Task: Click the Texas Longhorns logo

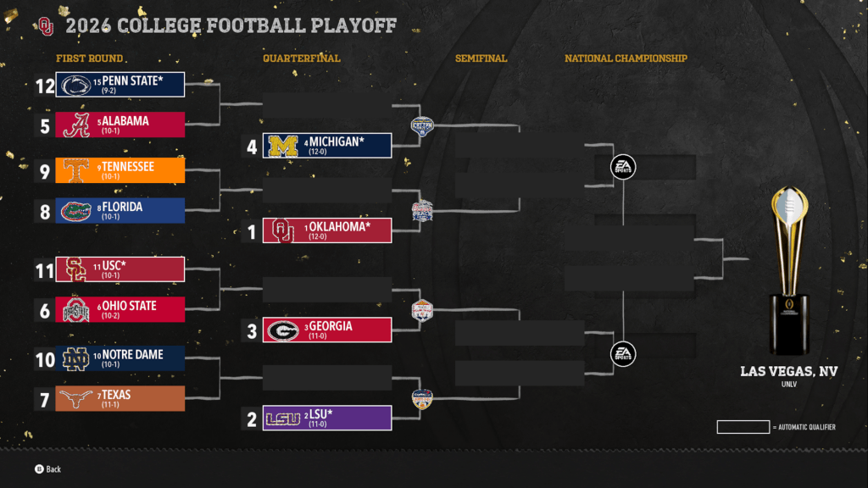Action: [x=75, y=399]
